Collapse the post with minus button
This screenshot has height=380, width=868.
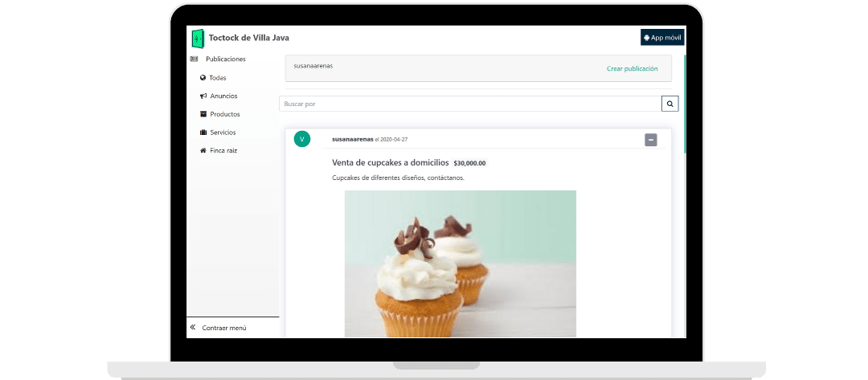tap(651, 140)
